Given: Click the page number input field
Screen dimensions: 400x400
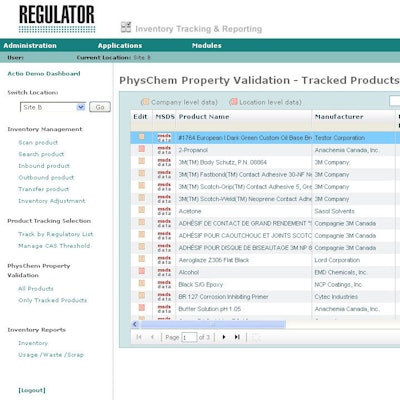Looking at the screenshot, I should pyautogui.click(x=189, y=337).
